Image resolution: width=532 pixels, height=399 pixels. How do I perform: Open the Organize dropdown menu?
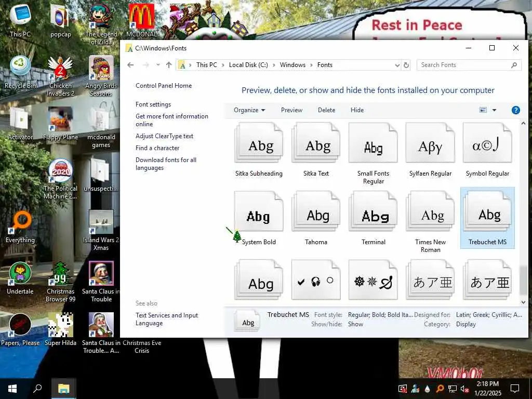click(x=249, y=110)
